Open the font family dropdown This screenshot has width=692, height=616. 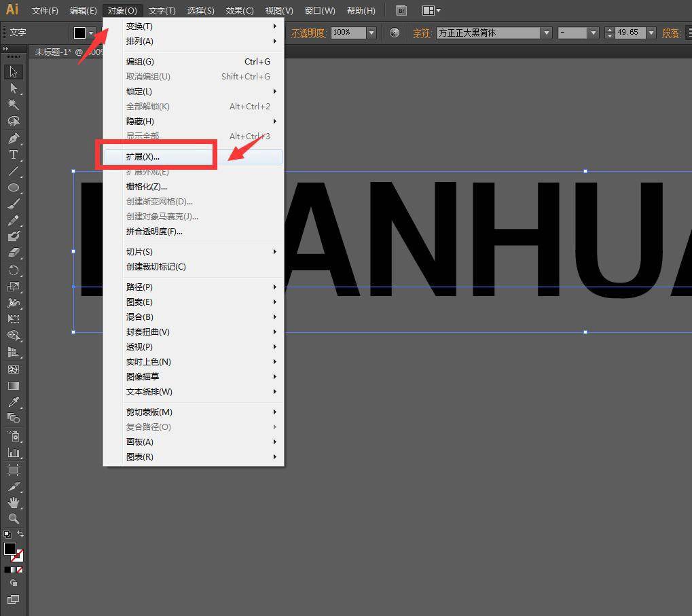pyautogui.click(x=546, y=33)
